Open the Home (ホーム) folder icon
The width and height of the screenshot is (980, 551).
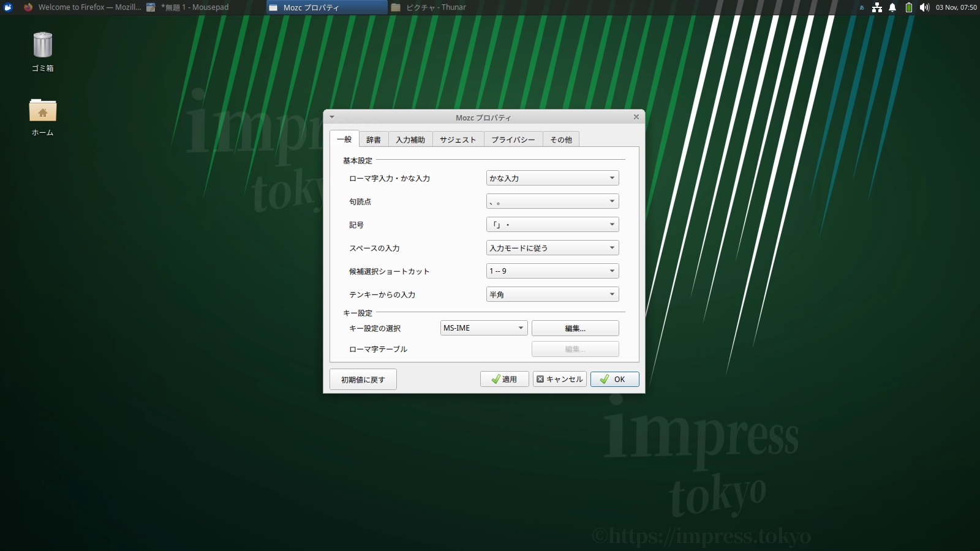tap(43, 117)
